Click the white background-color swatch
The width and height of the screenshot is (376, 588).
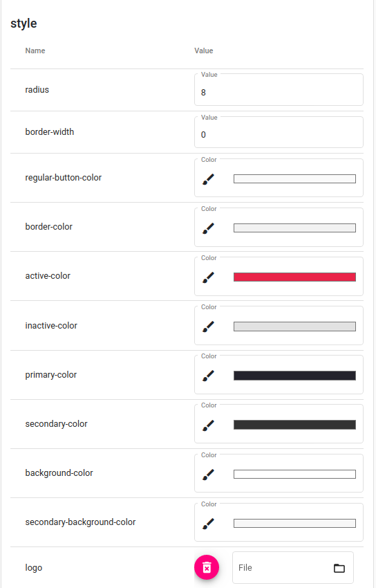click(x=294, y=474)
